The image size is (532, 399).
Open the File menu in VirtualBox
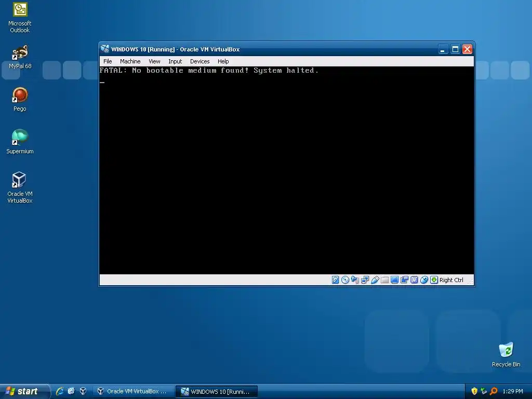(108, 61)
